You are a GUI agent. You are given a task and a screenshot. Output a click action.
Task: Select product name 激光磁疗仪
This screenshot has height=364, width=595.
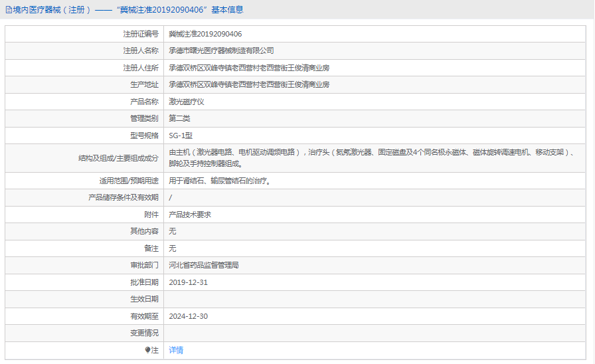186,102
